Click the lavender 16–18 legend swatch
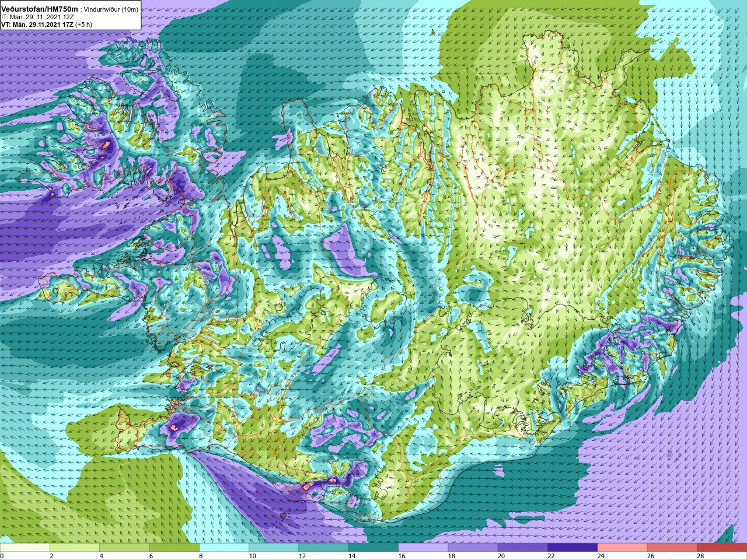Viewport: 747px width, 560px height. pyautogui.click(x=423, y=548)
